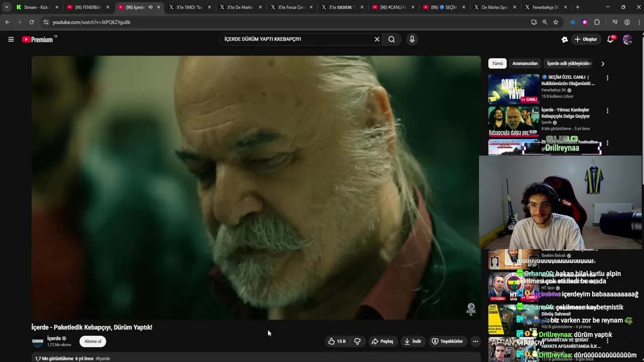Switch to Fenerbahçe SK tab
644x362 pixels.
[545, 7]
